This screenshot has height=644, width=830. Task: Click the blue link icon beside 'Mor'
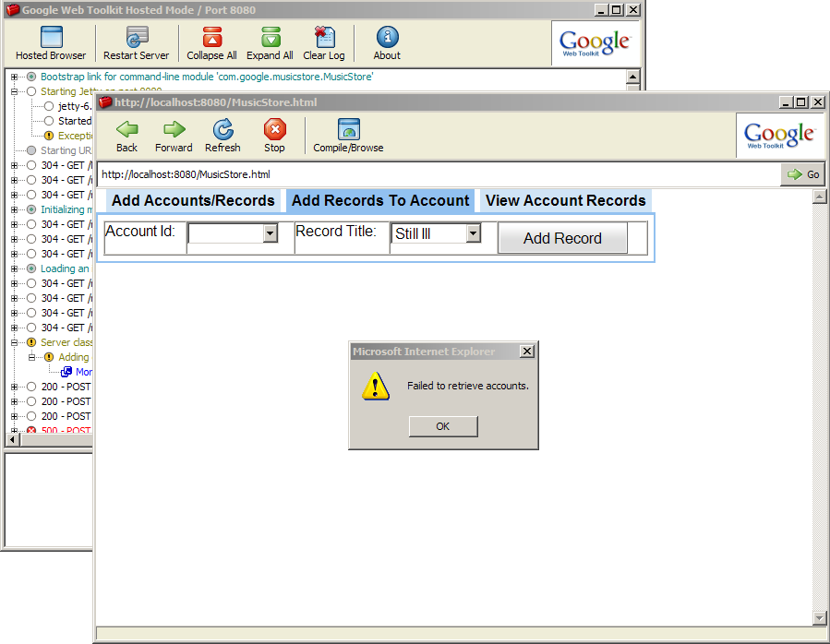66,372
